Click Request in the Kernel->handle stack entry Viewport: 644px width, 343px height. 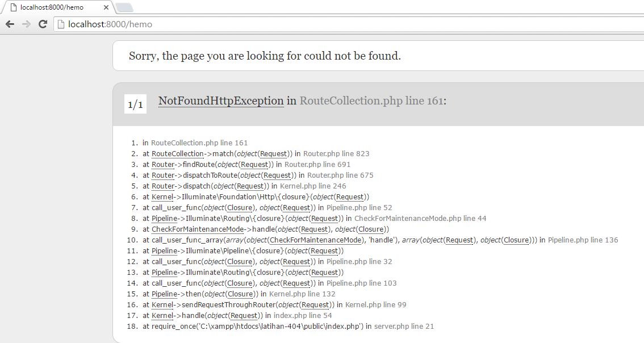coord(244,316)
